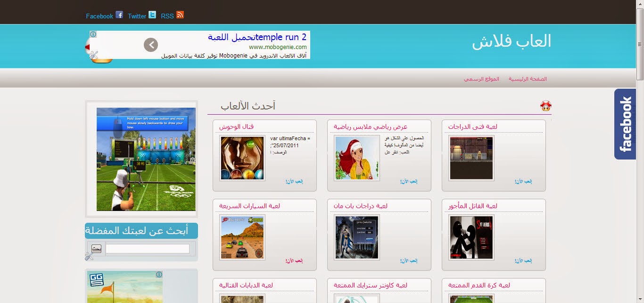Image resolution: width=644 pixels, height=303 pixels.
Task: Open game title لعبة فتى الدراجات
Action: pyautogui.click(x=472, y=126)
